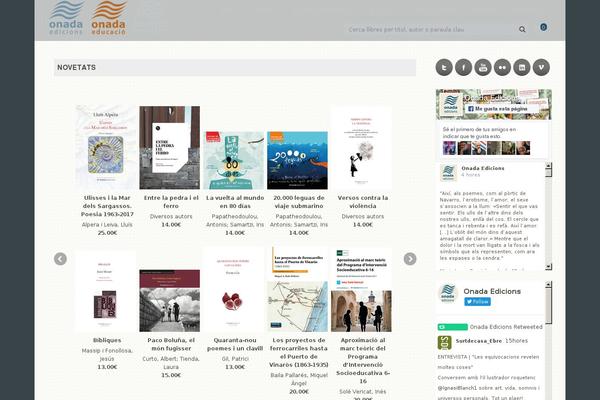Click author 'Baila Pallarés, Miquel Àngel'

tap(298, 379)
